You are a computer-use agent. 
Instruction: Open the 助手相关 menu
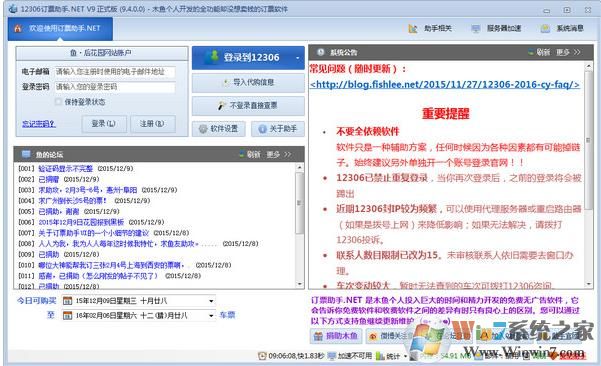430,28
